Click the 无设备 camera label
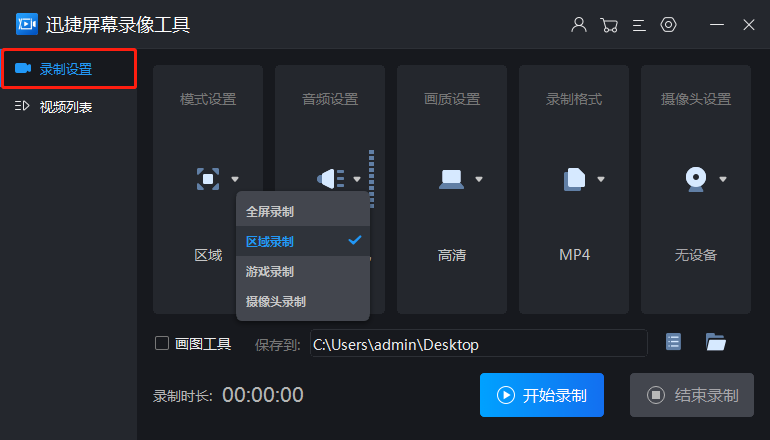This screenshot has height=440, width=770. tap(696, 255)
